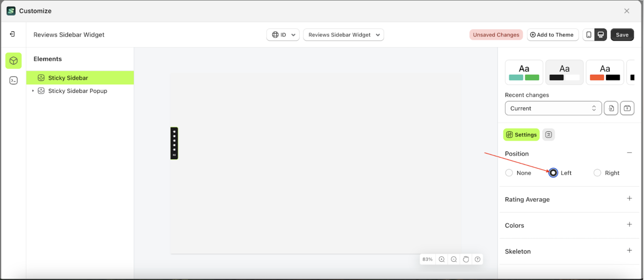Open the Reviews Sidebar Widget dropdown
The width and height of the screenshot is (644, 280).
click(x=343, y=35)
